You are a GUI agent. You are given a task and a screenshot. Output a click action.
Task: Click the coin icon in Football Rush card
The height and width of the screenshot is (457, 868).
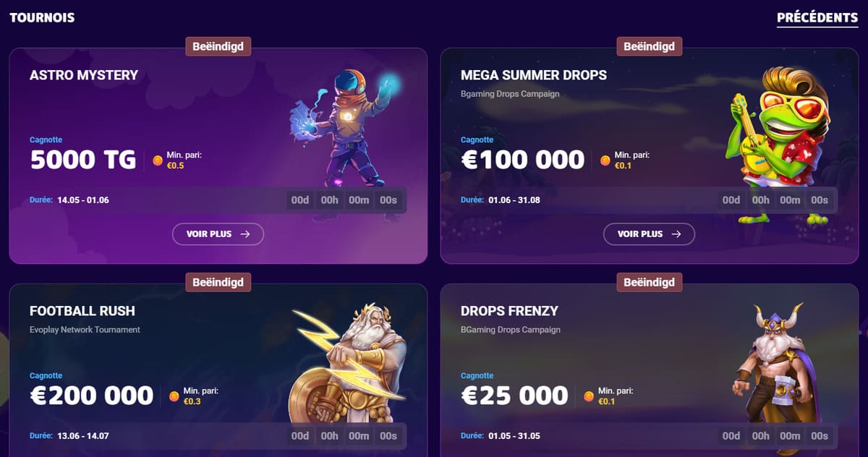click(174, 396)
